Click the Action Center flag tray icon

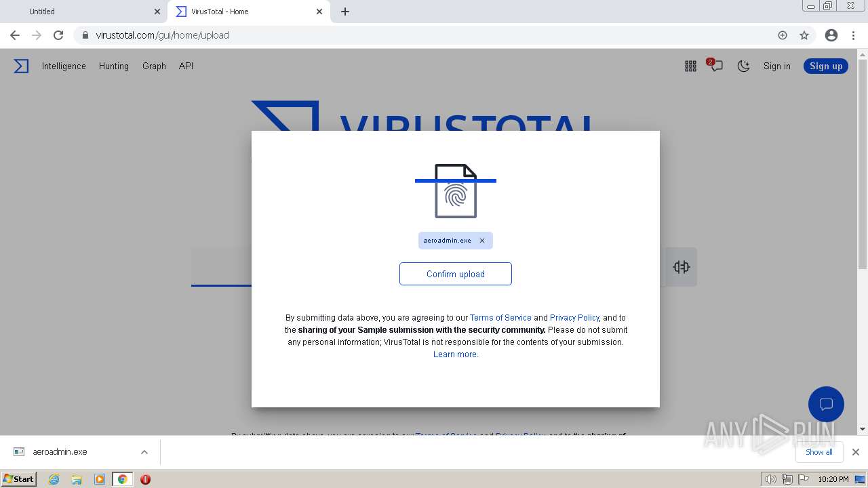803,479
